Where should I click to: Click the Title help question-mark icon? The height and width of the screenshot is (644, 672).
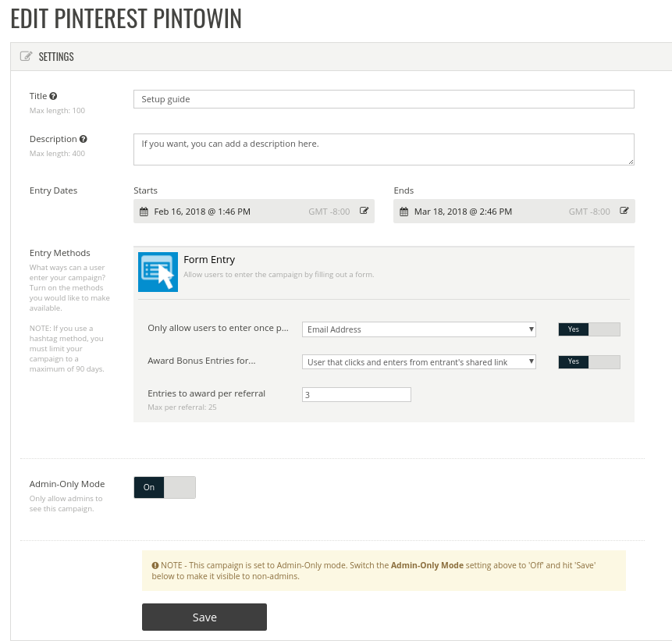53,96
